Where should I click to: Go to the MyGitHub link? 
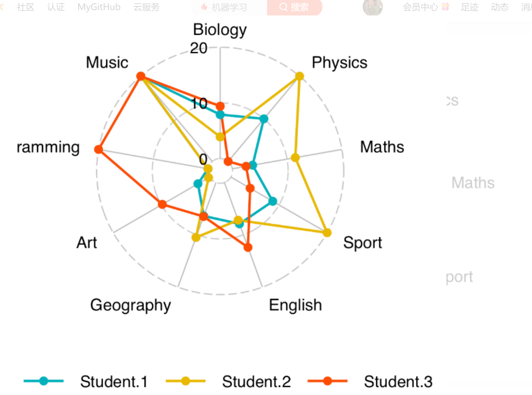(x=99, y=7)
